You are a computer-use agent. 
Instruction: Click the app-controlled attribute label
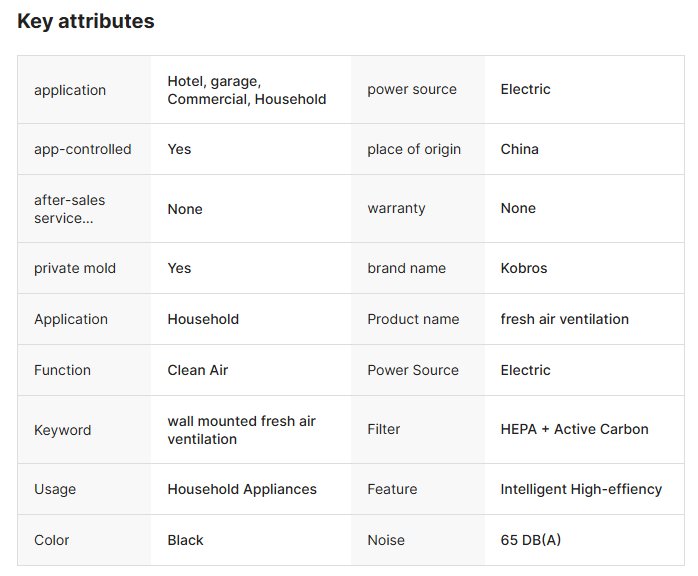click(83, 149)
